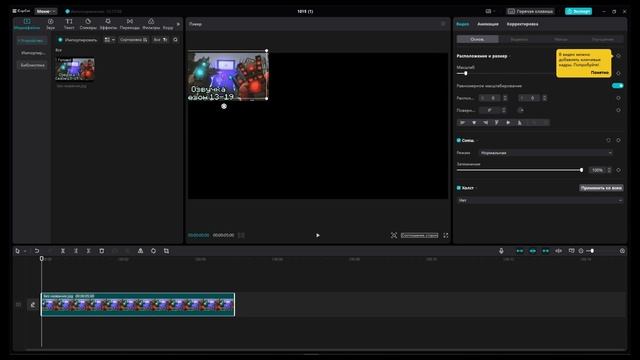640x360 pixels.
Task: Open the Media files tab icon
Action: (x=27, y=24)
